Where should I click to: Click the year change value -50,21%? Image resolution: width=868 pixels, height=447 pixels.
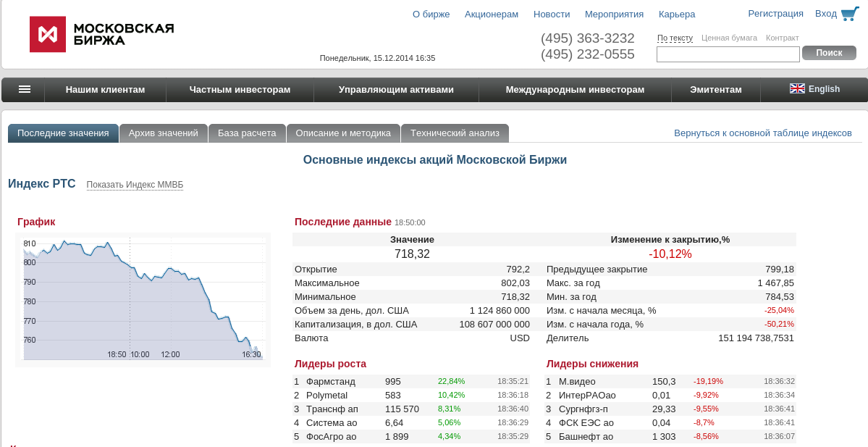coord(779,324)
